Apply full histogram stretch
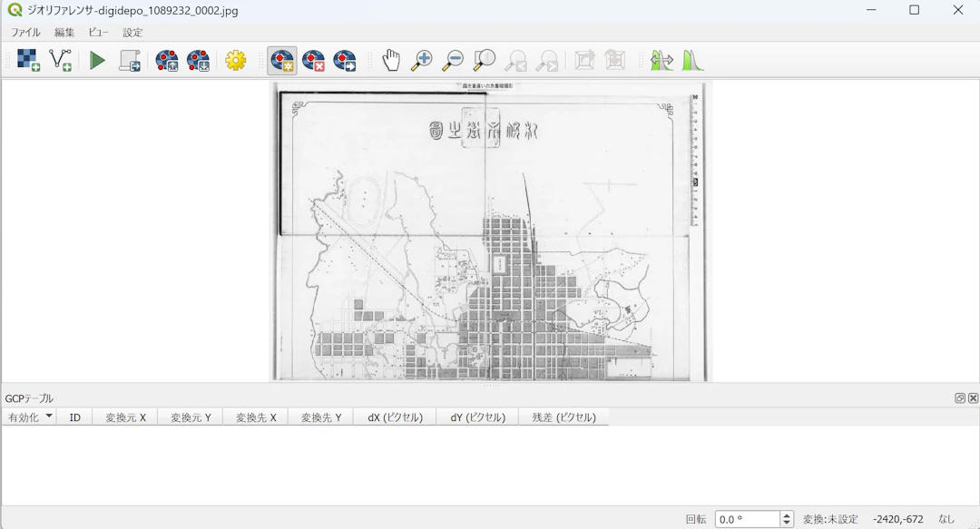Image resolution: width=980 pixels, height=529 pixels. coord(661,60)
